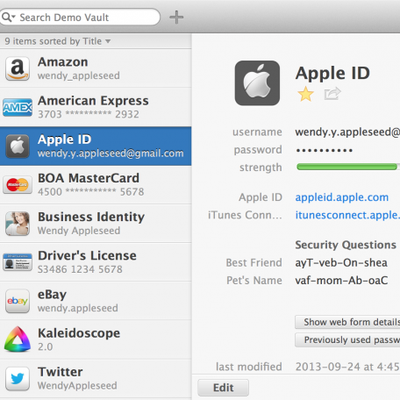Click the large Apple ID detail icon
This screenshot has height=400, width=400.
[257, 83]
